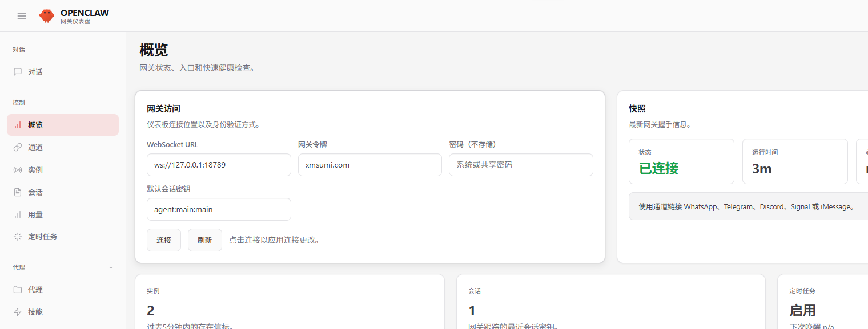Open the 实例 broadcast icon
This screenshot has height=329, width=868.
[x=18, y=170]
